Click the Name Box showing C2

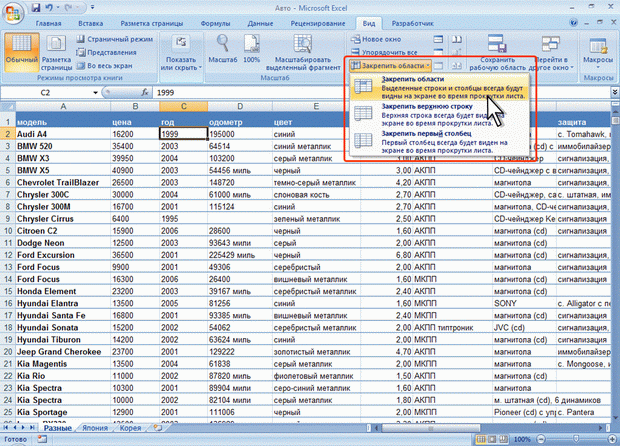click(x=46, y=93)
